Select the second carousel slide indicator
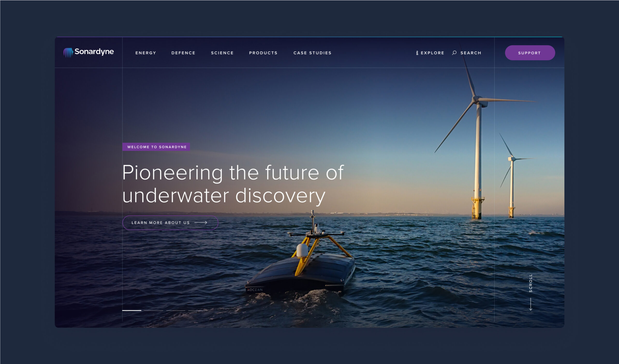Image resolution: width=619 pixels, height=364 pixels. point(154,310)
